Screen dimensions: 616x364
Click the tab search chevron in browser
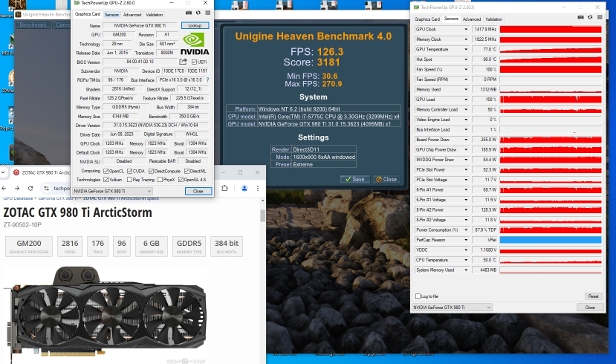tap(3, 172)
